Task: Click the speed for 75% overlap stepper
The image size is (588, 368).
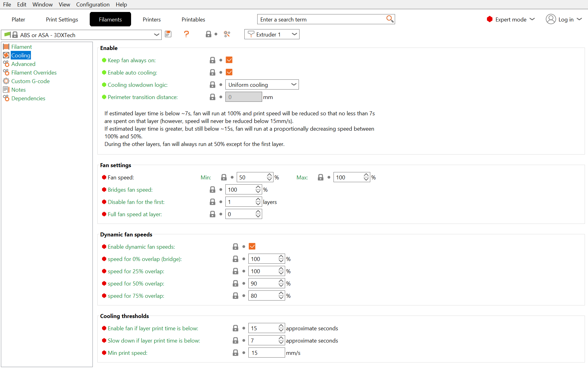Action: 281,296
